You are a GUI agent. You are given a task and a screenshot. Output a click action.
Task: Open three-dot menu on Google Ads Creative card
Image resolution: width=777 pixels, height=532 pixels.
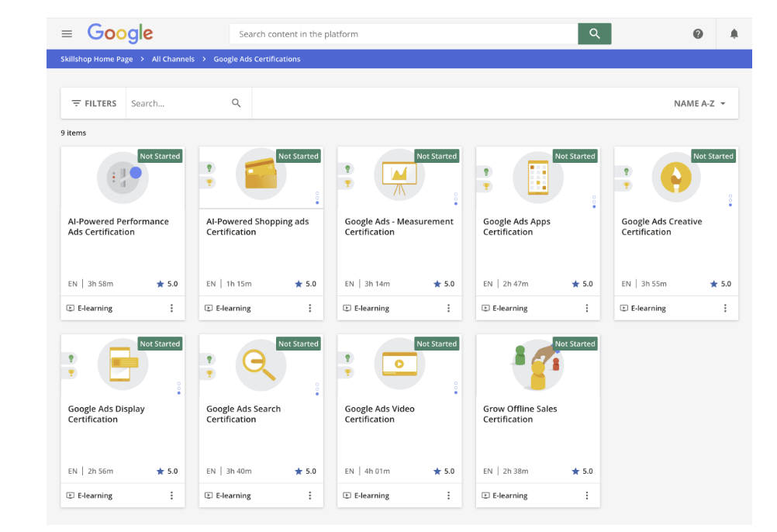725,308
